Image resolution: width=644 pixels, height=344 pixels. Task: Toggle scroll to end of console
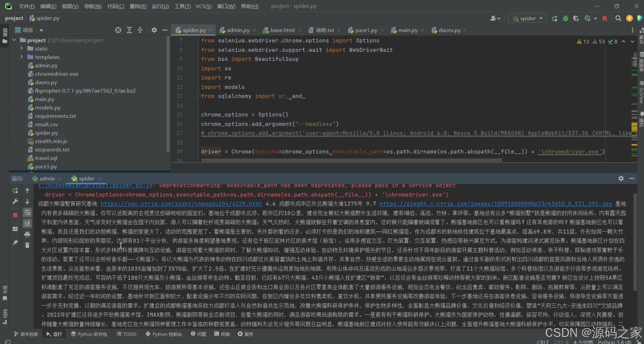[27, 223]
